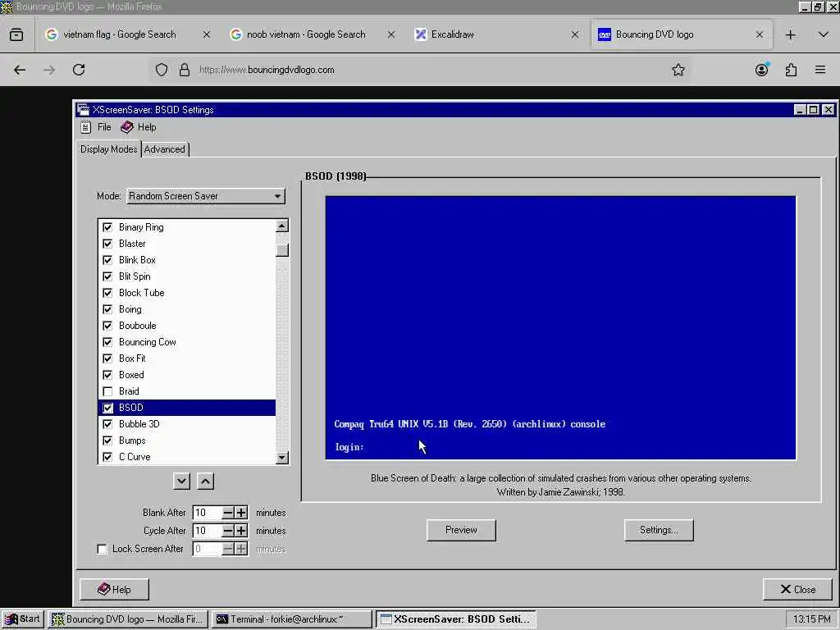
Task: Click the bottom Help button
Action: coord(114,589)
